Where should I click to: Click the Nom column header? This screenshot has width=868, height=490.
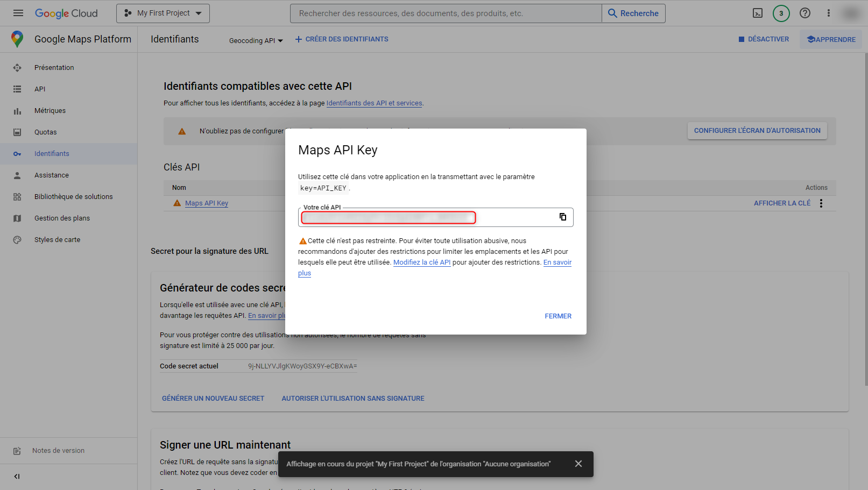click(x=179, y=188)
